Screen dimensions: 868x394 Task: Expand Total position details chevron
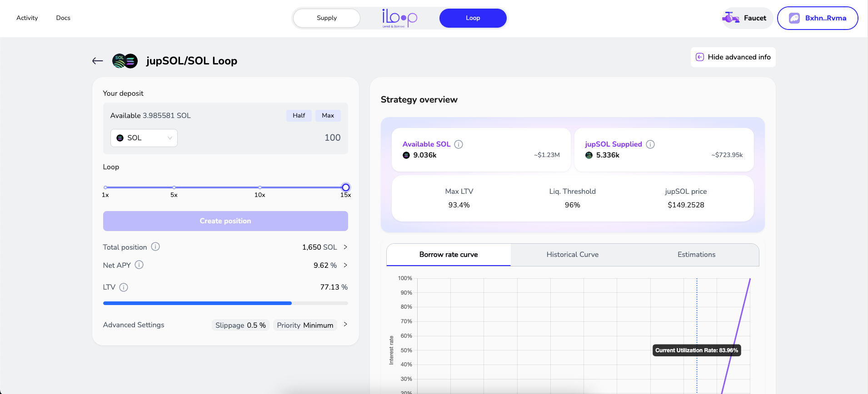point(345,247)
